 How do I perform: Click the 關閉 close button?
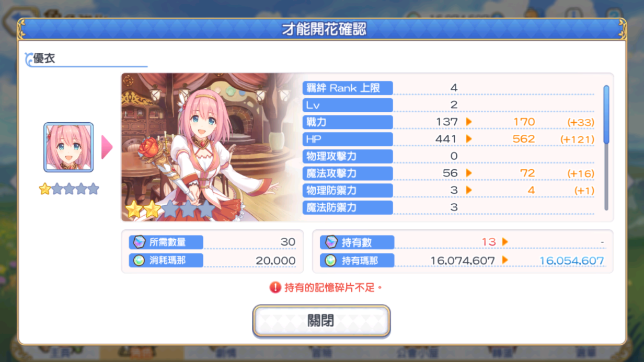(321, 320)
